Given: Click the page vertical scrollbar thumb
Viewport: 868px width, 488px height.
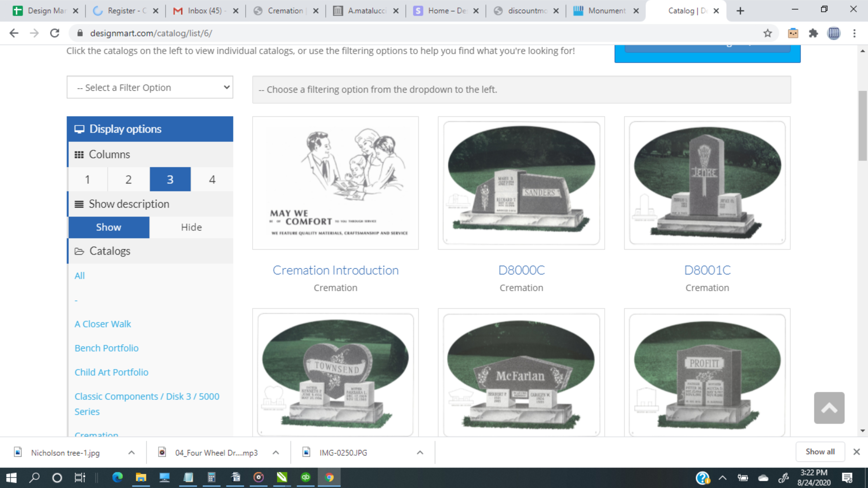Looking at the screenshot, I should (863, 125).
